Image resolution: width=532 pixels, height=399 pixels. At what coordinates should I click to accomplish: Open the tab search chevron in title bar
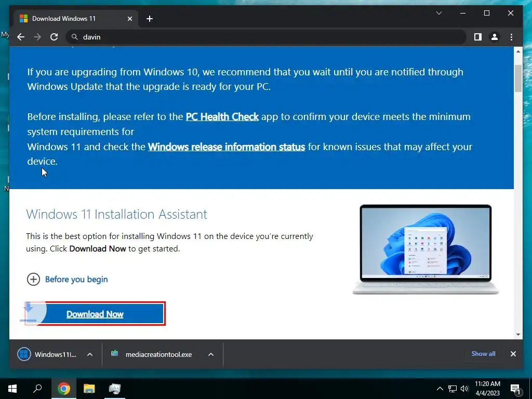(438, 13)
